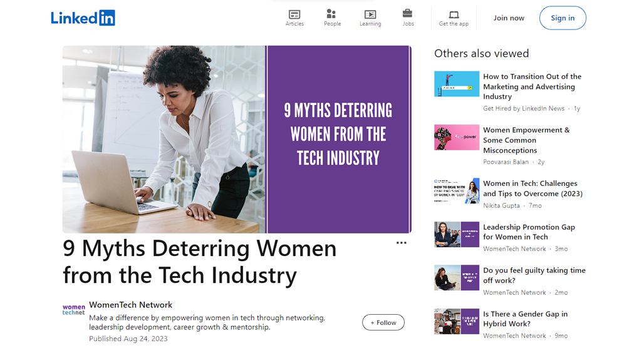Open thumbnail for Women Empowerment article
644x348 pixels.
coord(457,138)
